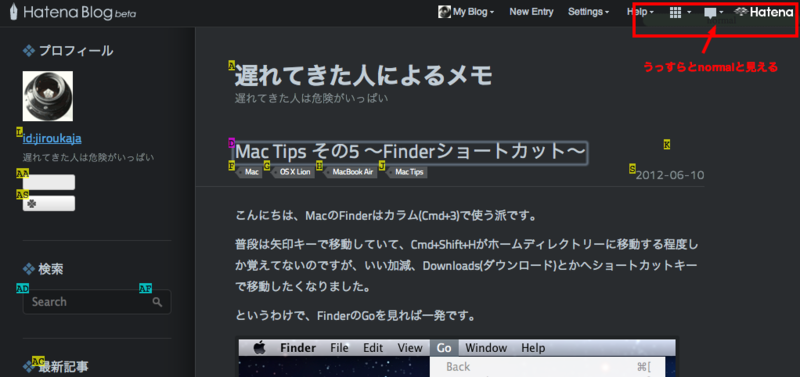Open the Help dropdown menu
This screenshot has width=800, height=377.
point(640,12)
